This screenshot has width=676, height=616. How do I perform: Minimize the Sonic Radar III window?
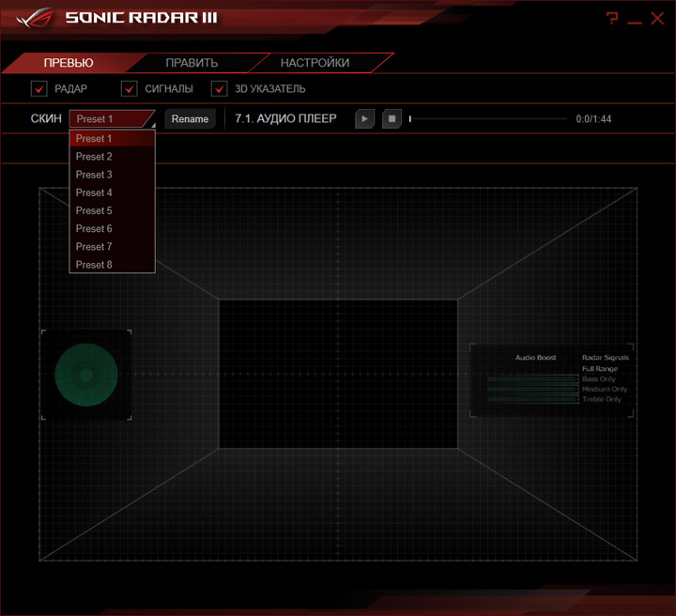(634, 22)
